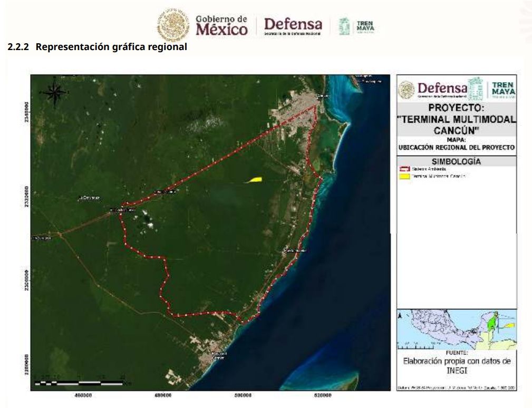The image size is (532, 408).
Task: Click the 'PROYECTO:' label
Action: pos(457,108)
